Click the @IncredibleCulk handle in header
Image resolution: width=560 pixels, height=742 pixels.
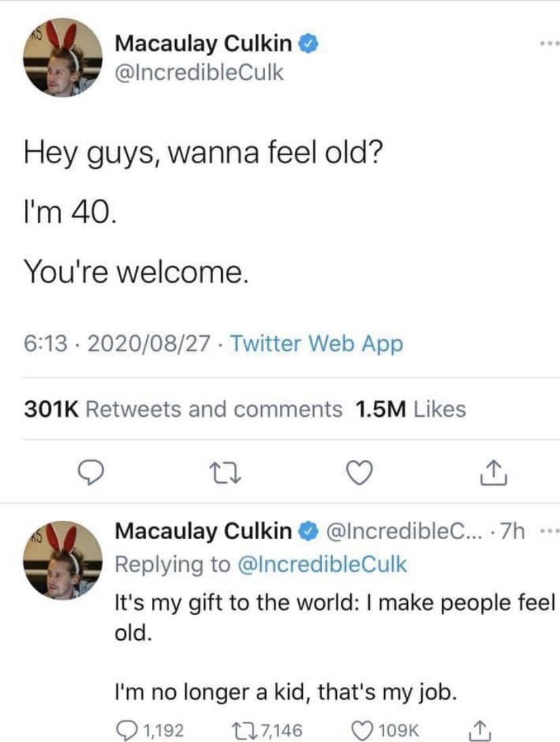click(199, 72)
